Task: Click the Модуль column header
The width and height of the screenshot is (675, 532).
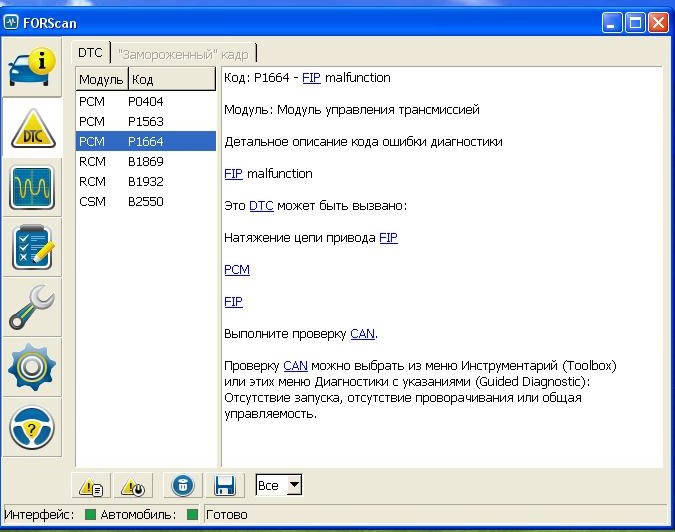Action: [102, 79]
